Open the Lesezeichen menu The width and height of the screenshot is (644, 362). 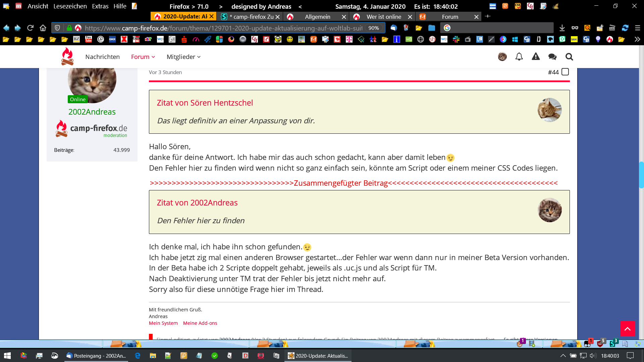(x=70, y=6)
